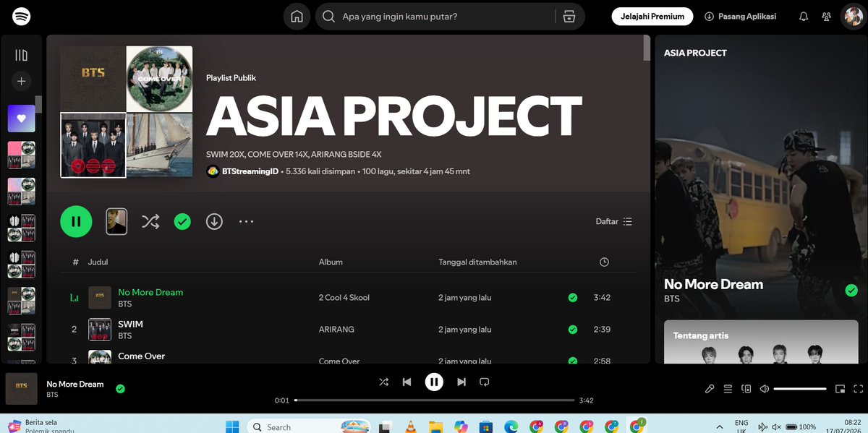This screenshot has width=868, height=433.
Task: Toggle shuffle in the bottom player controls
Action: click(x=384, y=382)
